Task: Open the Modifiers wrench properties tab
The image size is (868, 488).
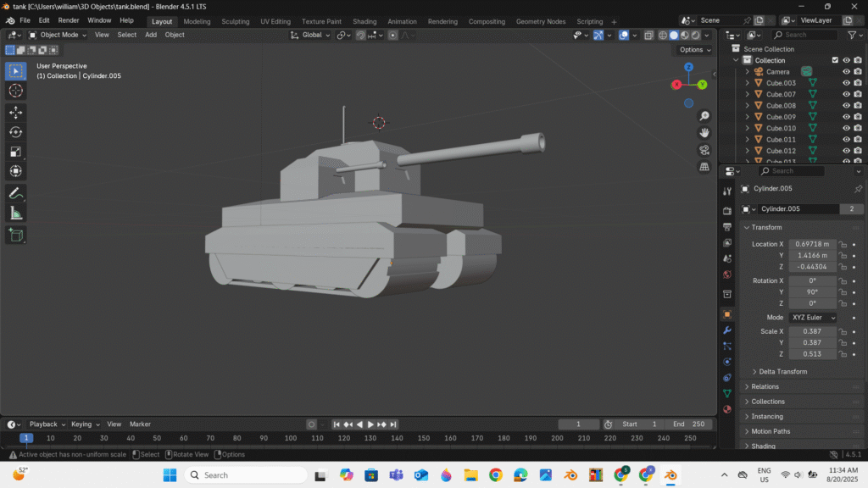Action: [x=726, y=330]
